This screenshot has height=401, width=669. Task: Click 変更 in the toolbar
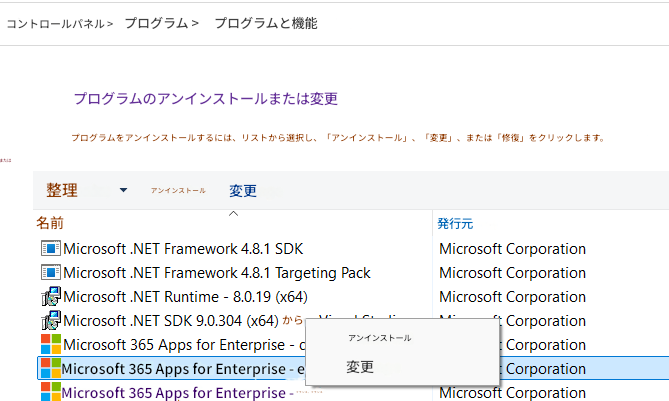(x=243, y=191)
